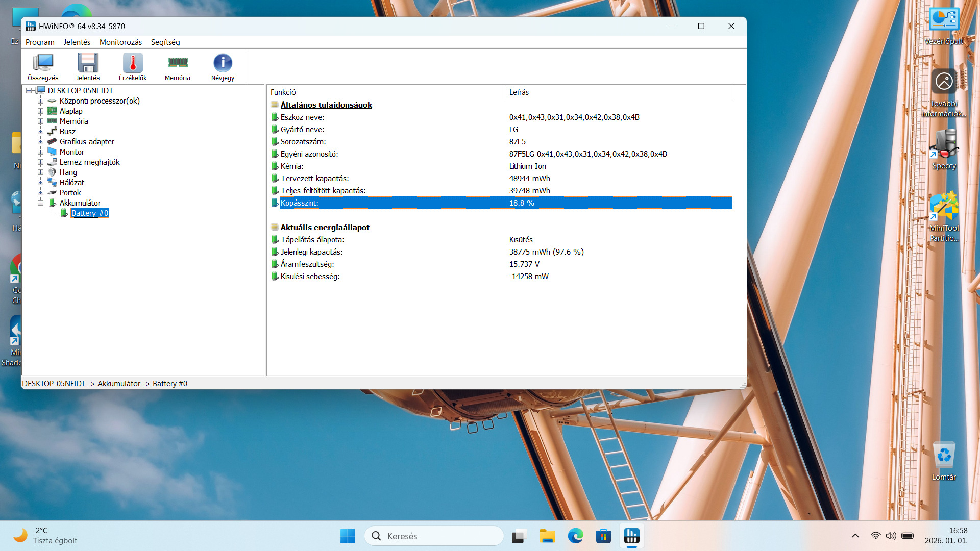
Task: Open the Program menu
Action: click(x=40, y=42)
